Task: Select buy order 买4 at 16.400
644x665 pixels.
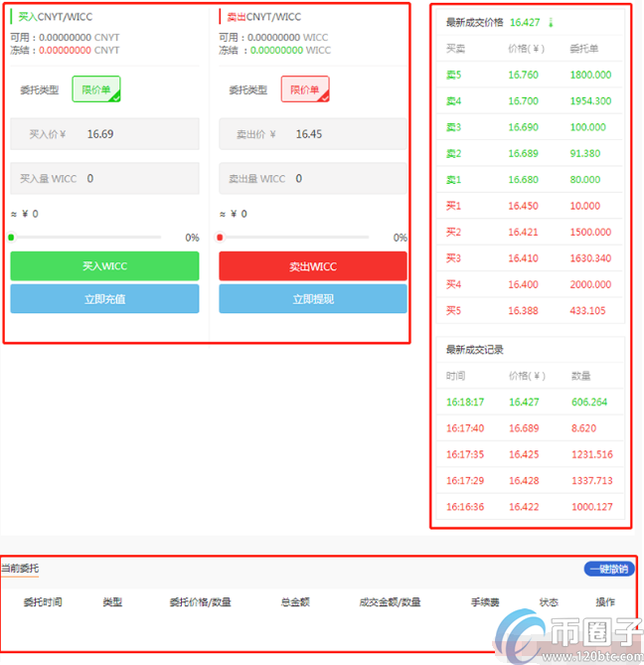Action: click(x=530, y=284)
